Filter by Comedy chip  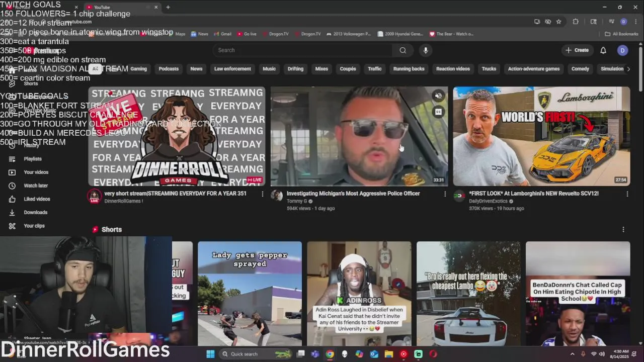pos(580,69)
